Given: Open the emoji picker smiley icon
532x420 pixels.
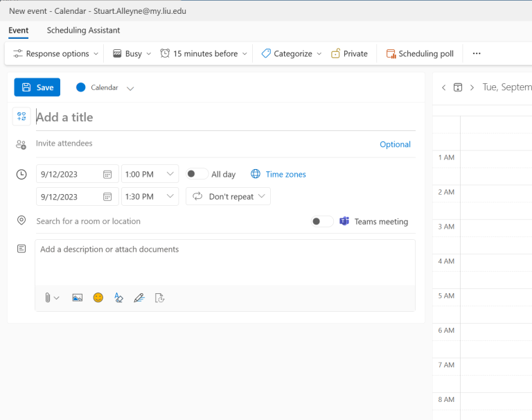Looking at the screenshot, I should coord(98,297).
